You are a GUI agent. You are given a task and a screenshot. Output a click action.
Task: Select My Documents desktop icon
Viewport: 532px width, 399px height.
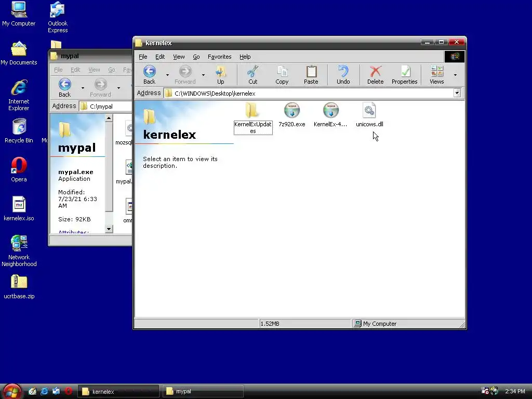point(19,54)
